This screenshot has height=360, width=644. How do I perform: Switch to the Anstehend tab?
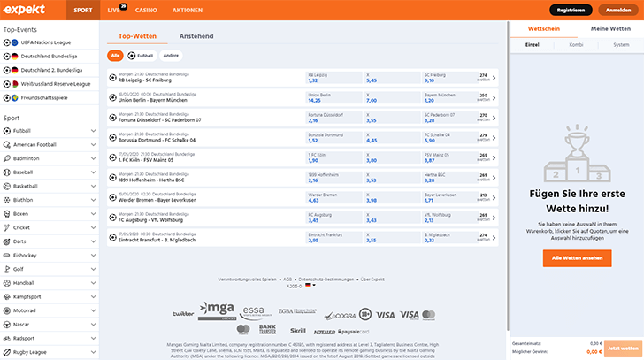(196, 36)
